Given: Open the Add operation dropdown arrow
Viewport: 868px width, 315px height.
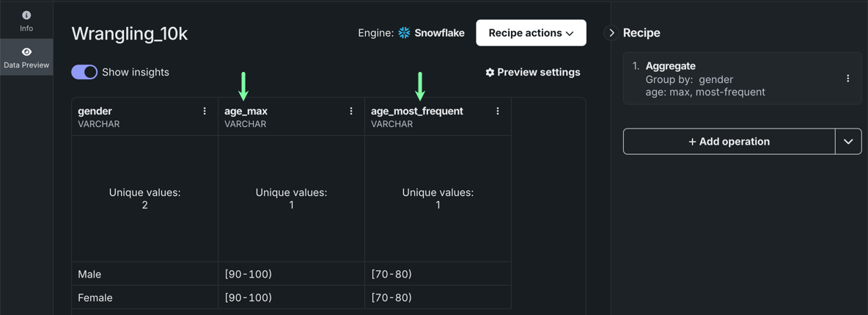Looking at the screenshot, I should click(x=848, y=142).
